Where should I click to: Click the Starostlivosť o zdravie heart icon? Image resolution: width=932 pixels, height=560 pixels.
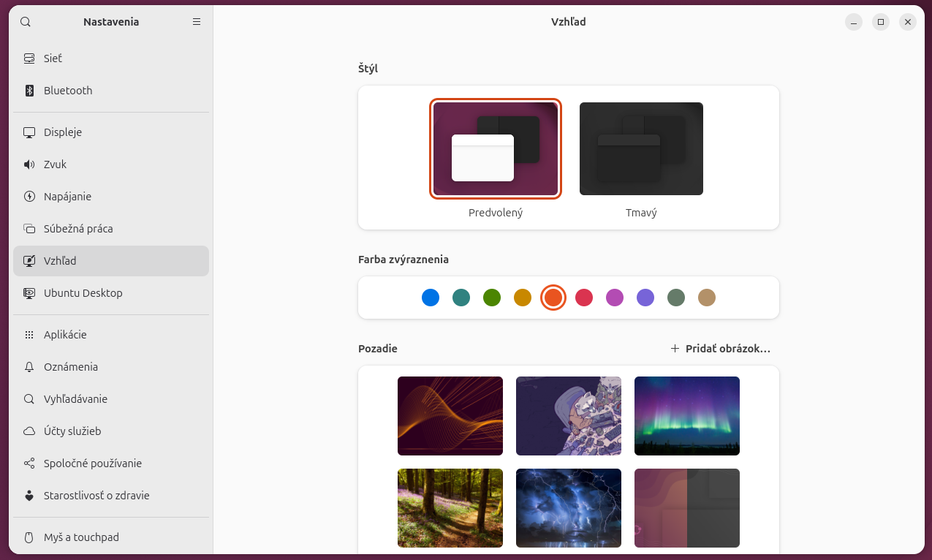(29, 496)
